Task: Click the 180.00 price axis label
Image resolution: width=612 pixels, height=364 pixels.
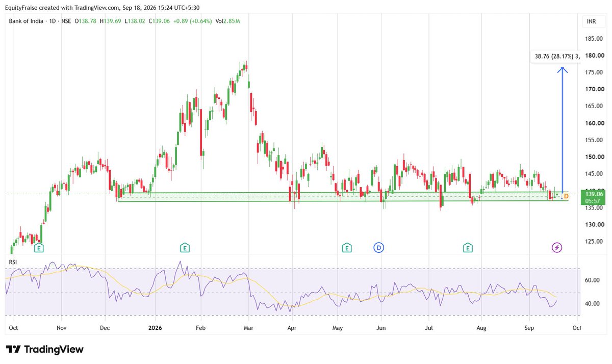Action: click(x=595, y=56)
